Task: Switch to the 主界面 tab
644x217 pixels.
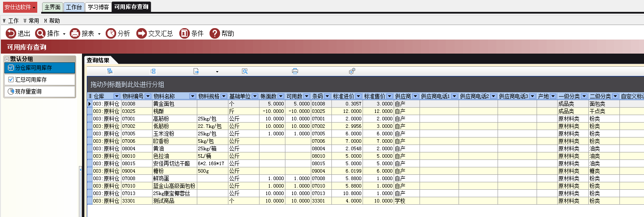Action: click(x=52, y=7)
